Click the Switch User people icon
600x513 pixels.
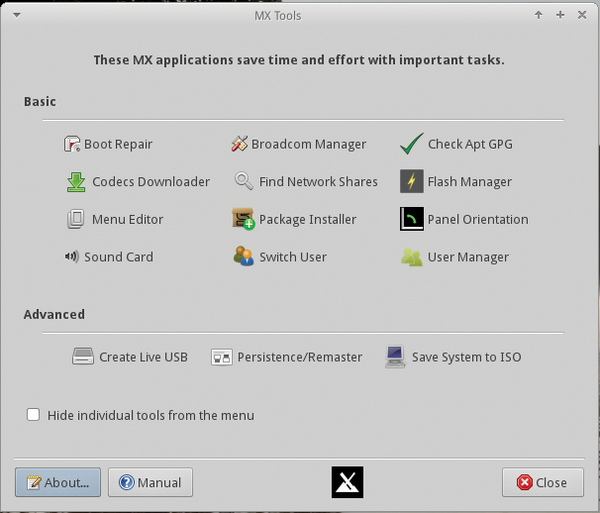[243, 256]
